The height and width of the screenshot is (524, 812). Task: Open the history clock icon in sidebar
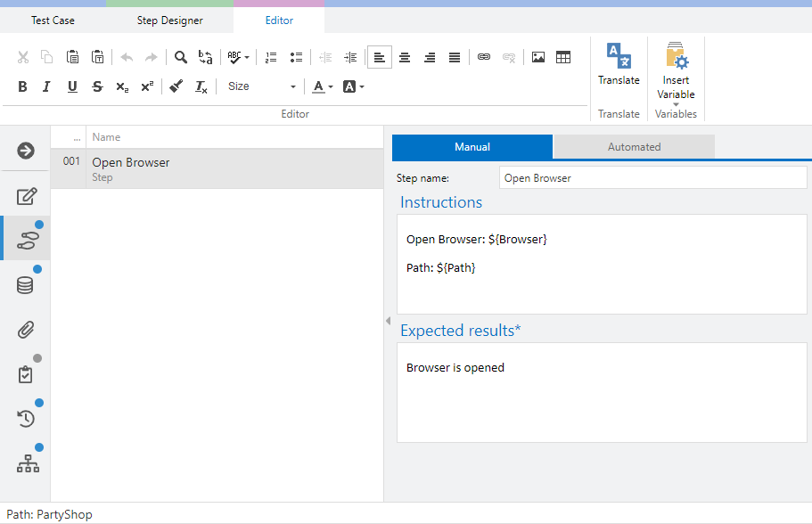(26, 419)
